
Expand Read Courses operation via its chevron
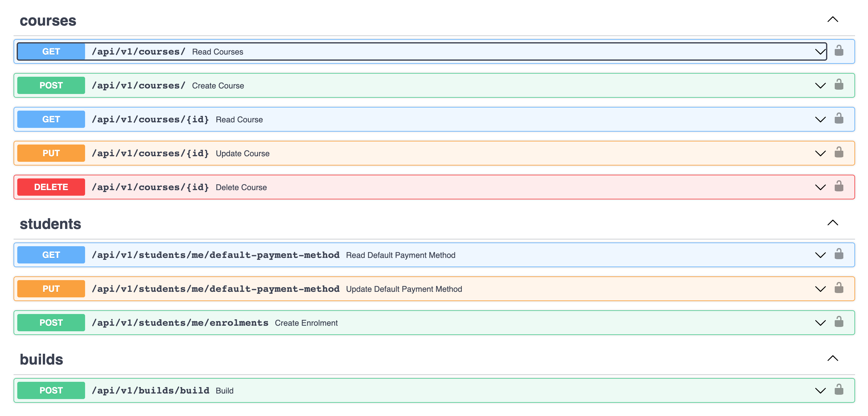[820, 52]
